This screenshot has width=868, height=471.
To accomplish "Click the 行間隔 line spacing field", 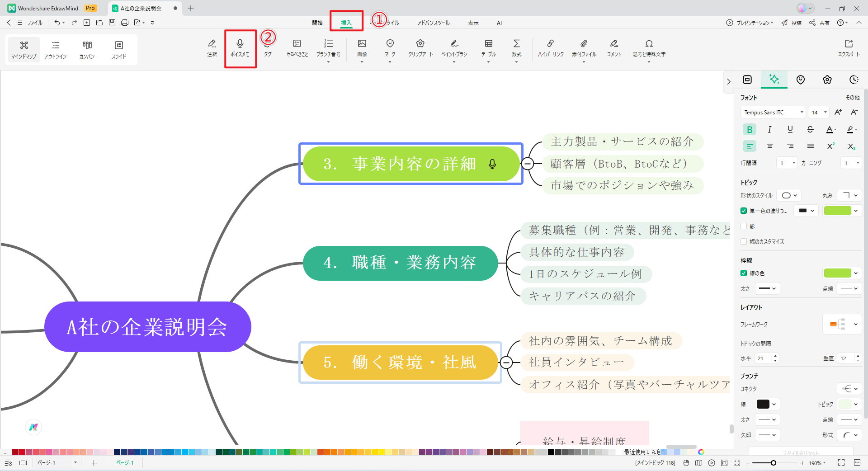I will click(788, 163).
